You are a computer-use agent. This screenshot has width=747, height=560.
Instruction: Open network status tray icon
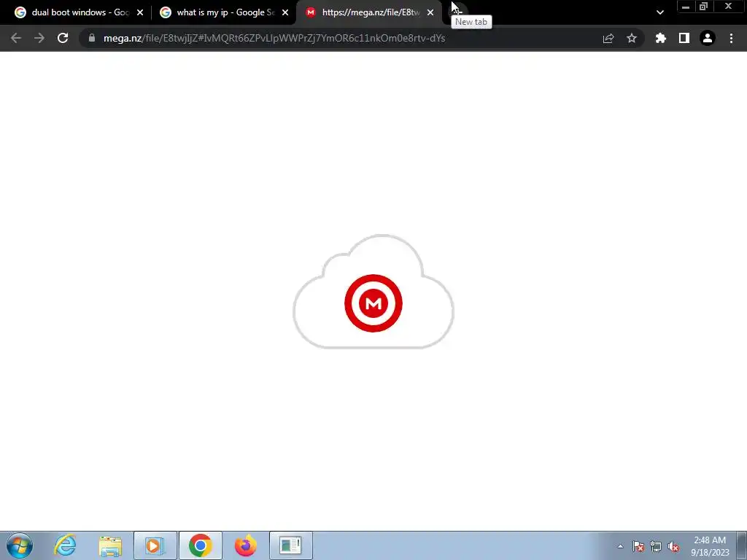click(x=656, y=546)
